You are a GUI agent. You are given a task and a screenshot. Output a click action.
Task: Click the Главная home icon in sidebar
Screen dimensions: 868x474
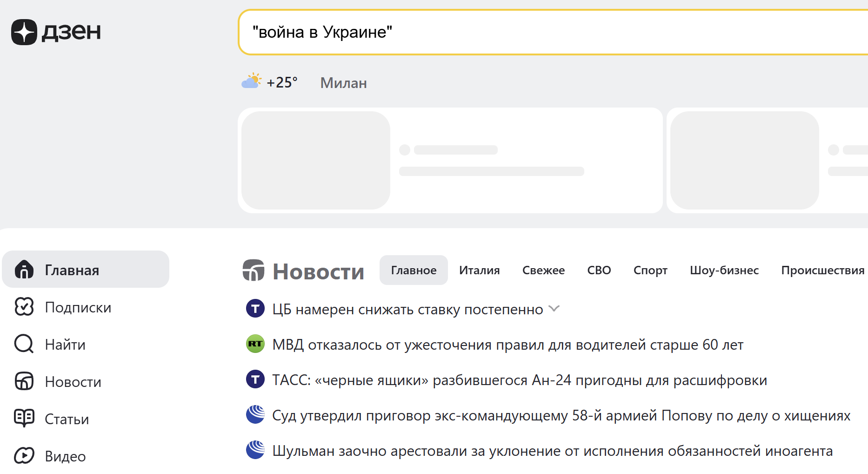24,270
